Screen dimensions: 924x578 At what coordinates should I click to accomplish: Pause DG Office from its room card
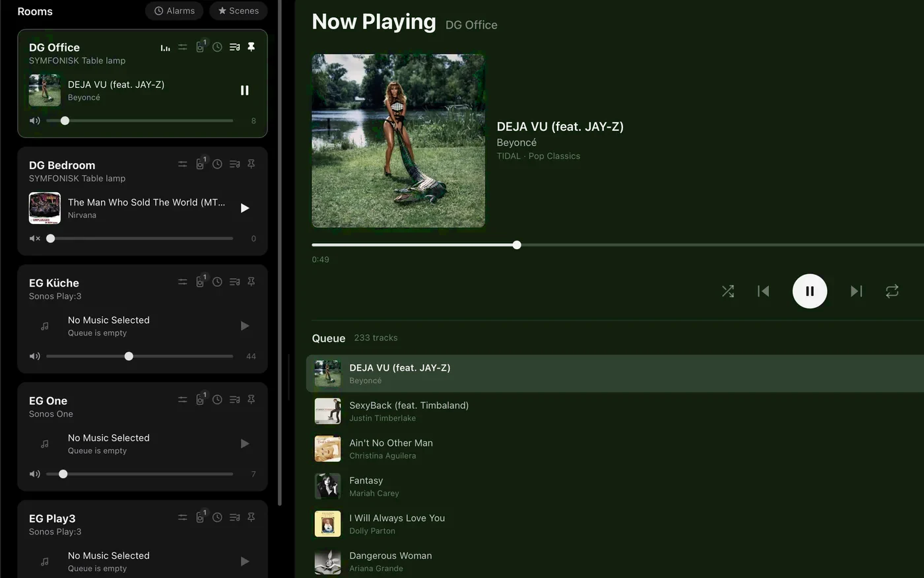point(245,90)
